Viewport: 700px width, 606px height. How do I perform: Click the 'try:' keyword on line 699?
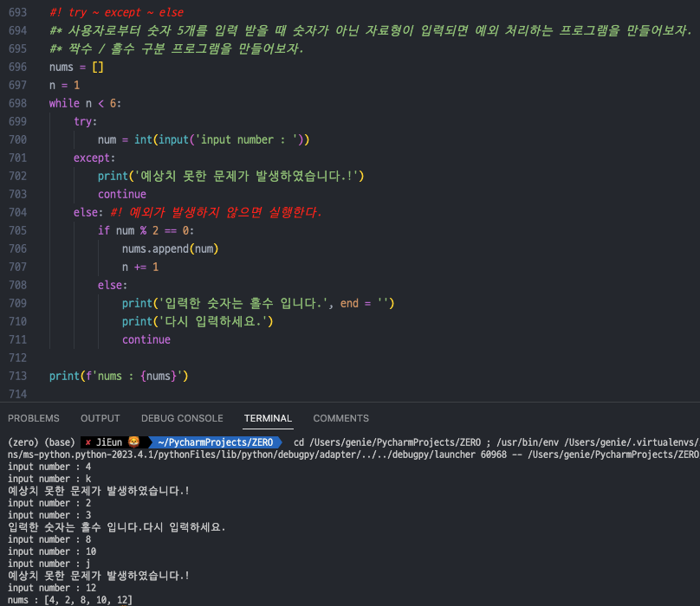click(x=85, y=121)
